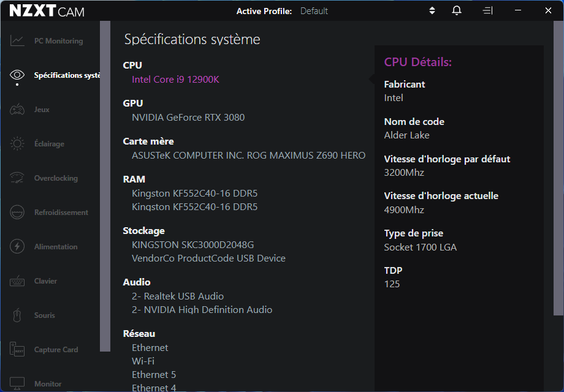Go to Refroidissement section
This screenshot has width=564, height=392.
tap(61, 213)
